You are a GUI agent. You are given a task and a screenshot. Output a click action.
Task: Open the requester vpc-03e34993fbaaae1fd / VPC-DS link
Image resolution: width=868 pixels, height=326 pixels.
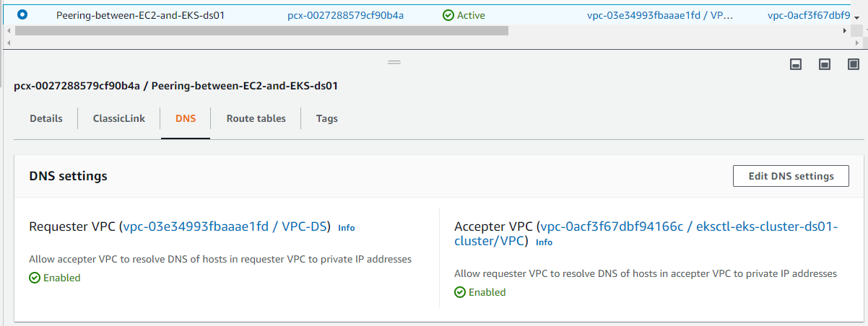pos(227,226)
